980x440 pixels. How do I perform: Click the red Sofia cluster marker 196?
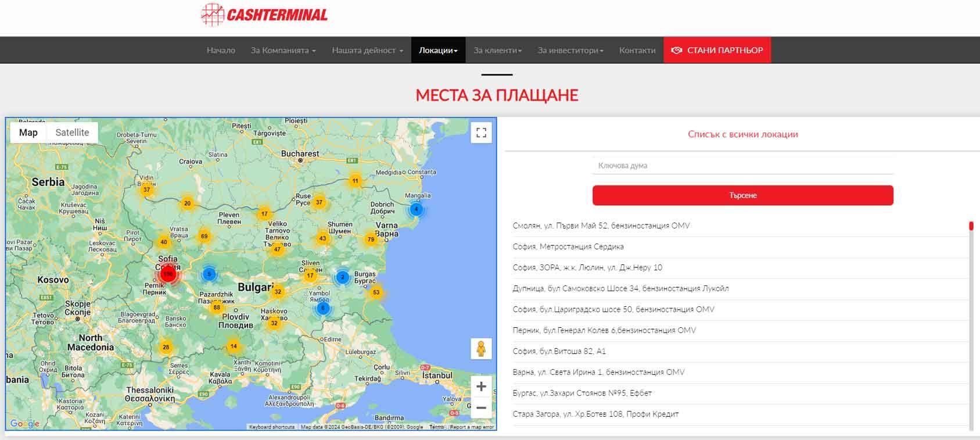point(168,274)
